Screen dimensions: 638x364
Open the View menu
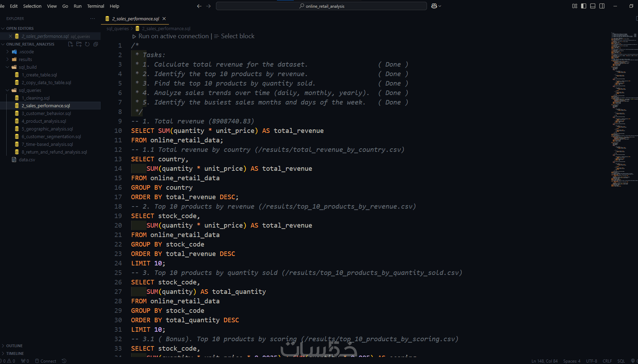52,6
